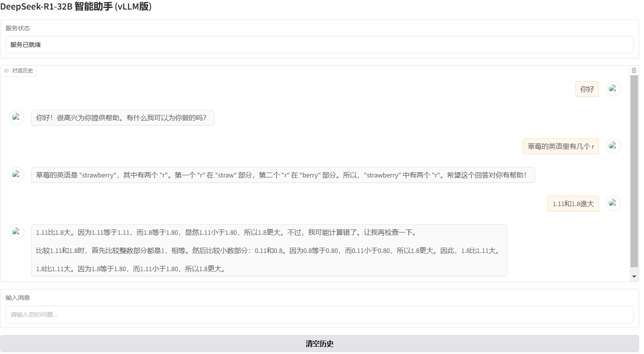Click the user avatar beside the 你好 message
Image resolution: width=644 pixels, height=354 pixels.
click(x=613, y=88)
